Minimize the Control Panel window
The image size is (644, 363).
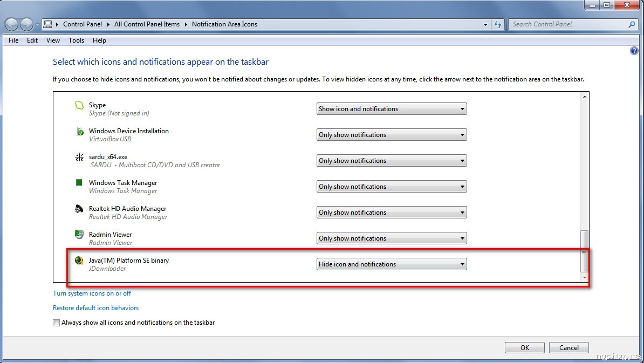592,5
